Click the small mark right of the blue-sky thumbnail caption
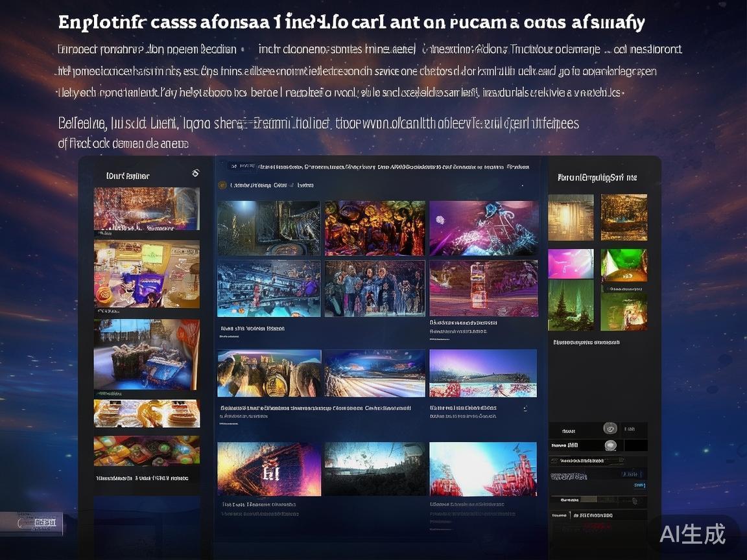 click(524, 408)
